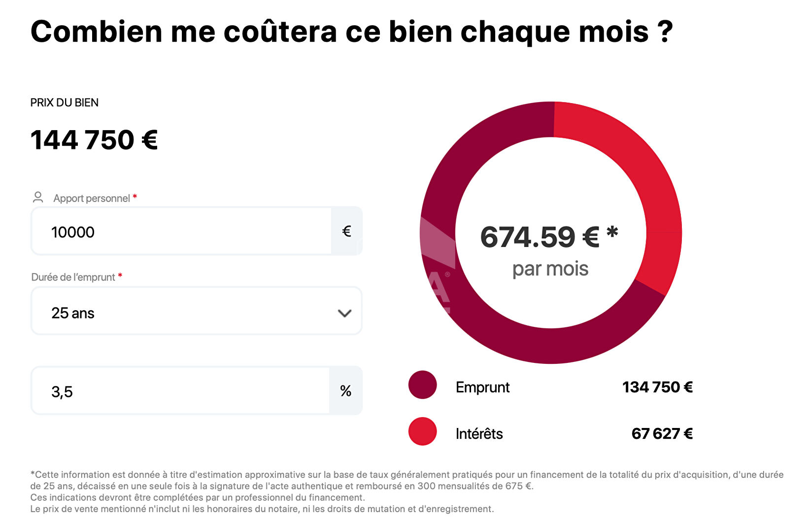Image resolution: width=812 pixels, height=532 pixels.
Task: Click the 67 627 € interest total value
Action: [x=662, y=434]
